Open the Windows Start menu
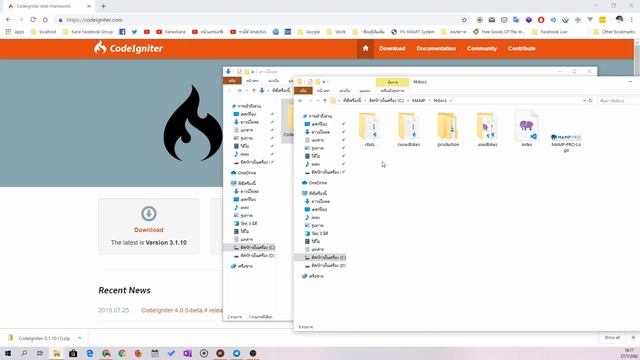 (8, 353)
